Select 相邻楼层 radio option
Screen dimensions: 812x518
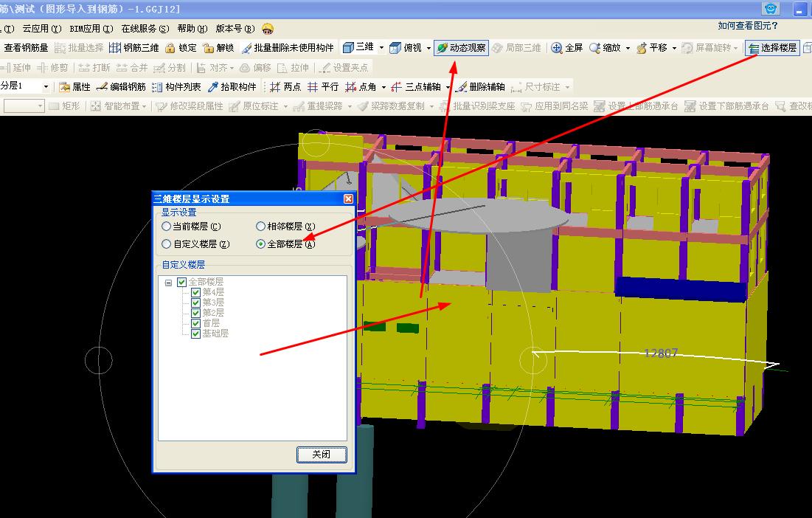[285, 227]
